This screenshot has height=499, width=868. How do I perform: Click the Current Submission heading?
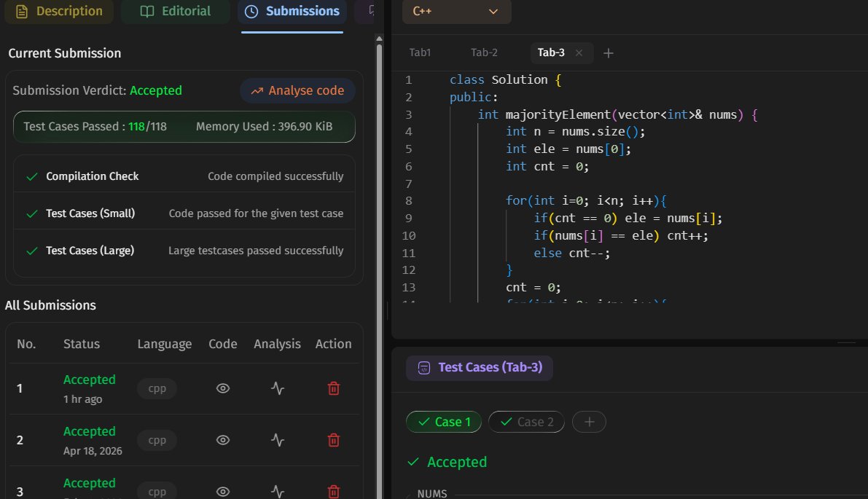click(64, 53)
